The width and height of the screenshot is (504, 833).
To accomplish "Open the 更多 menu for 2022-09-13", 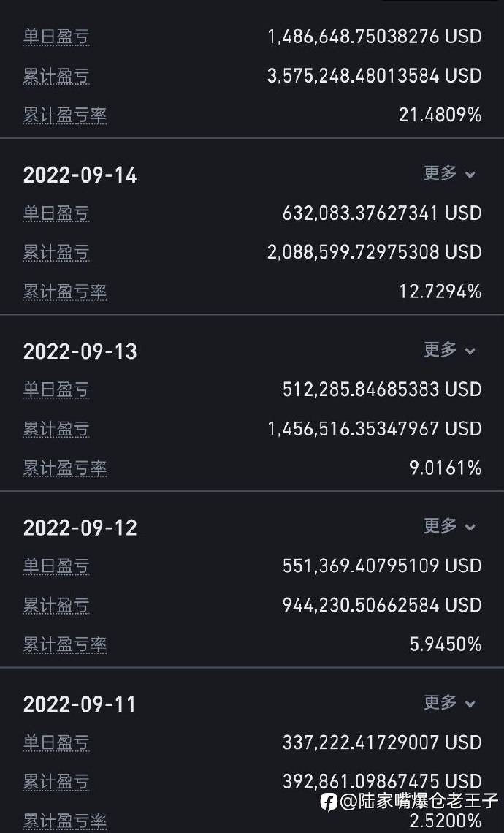I will pos(449,350).
